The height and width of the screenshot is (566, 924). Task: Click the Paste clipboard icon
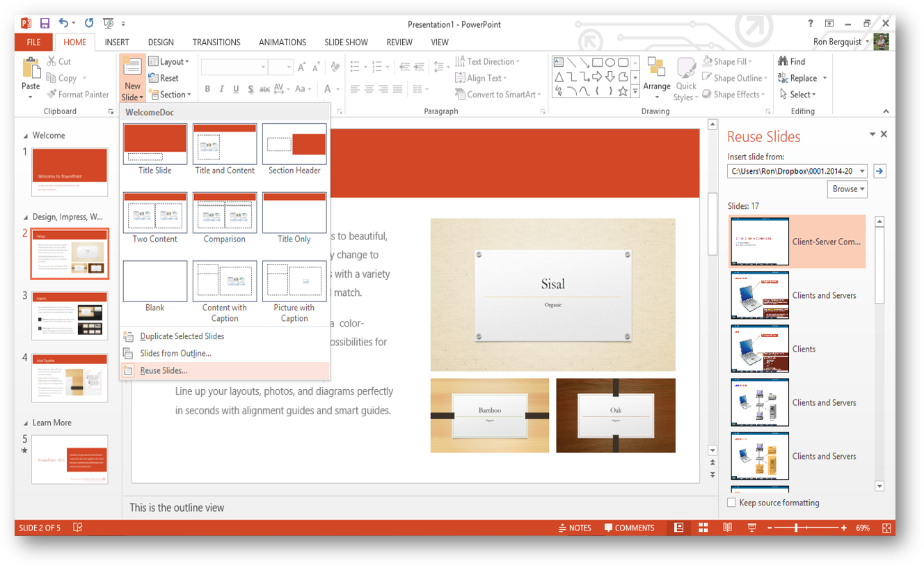click(31, 70)
